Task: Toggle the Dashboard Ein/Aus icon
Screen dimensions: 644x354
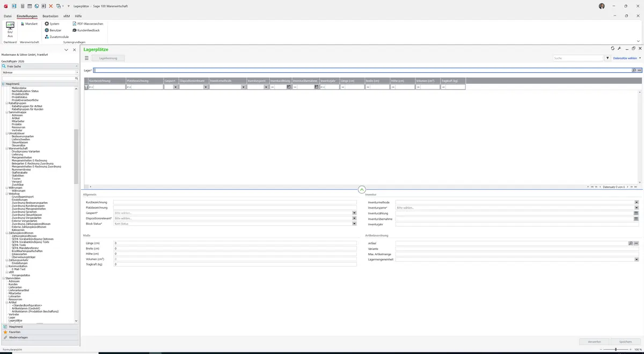Action: [x=10, y=29]
